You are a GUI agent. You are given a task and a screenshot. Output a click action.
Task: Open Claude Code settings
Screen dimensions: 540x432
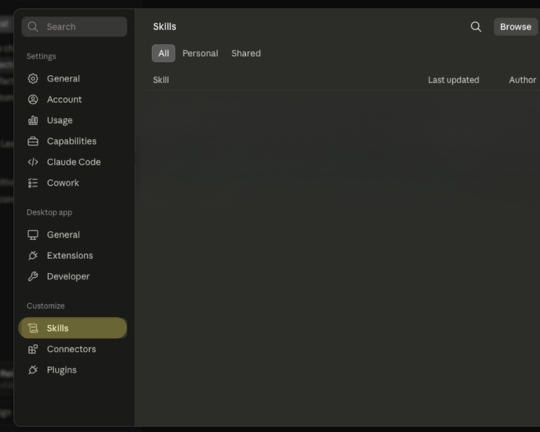pyautogui.click(x=73, y=162)
